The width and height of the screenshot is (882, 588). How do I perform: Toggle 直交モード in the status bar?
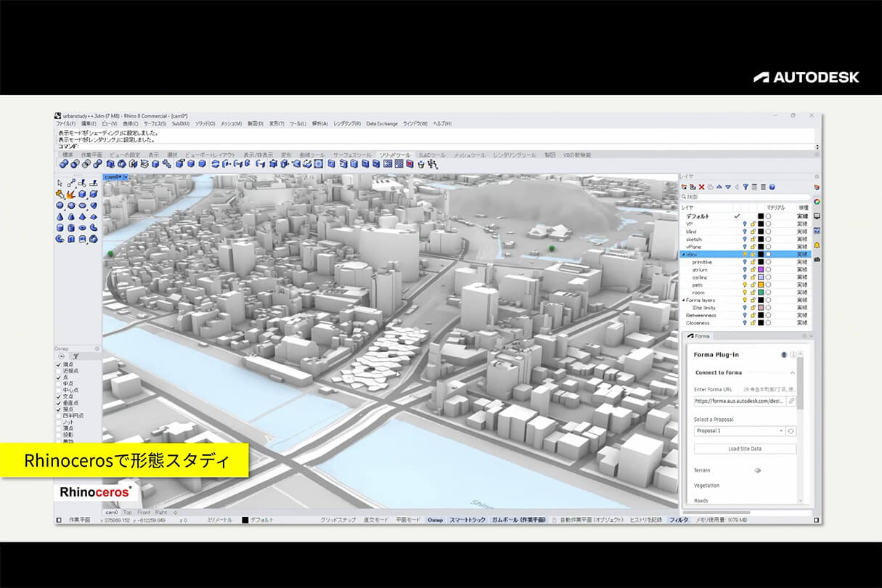point(376,520)
